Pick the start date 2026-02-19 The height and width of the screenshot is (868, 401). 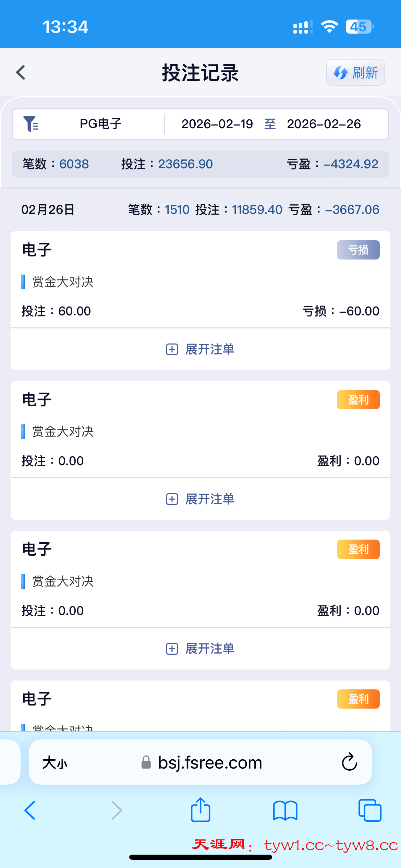coord(217,124)
